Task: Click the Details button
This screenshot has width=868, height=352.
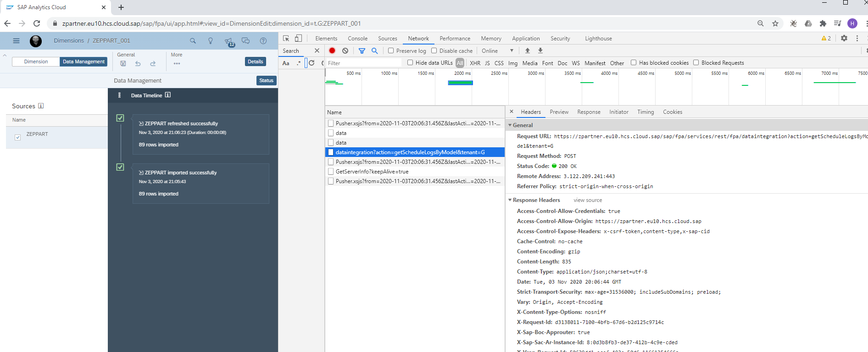Action: click(256, 61)
